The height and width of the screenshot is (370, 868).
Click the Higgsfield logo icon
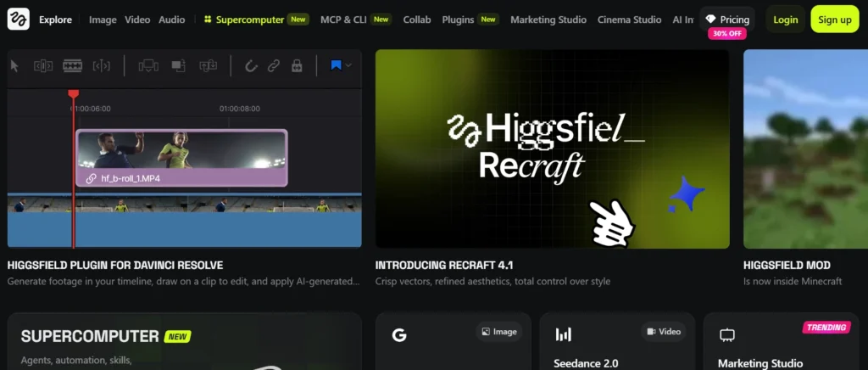click(19, 19)
